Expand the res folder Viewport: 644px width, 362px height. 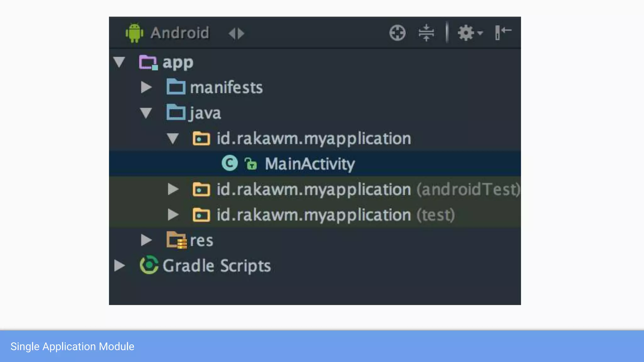click(x=146, y=240)
